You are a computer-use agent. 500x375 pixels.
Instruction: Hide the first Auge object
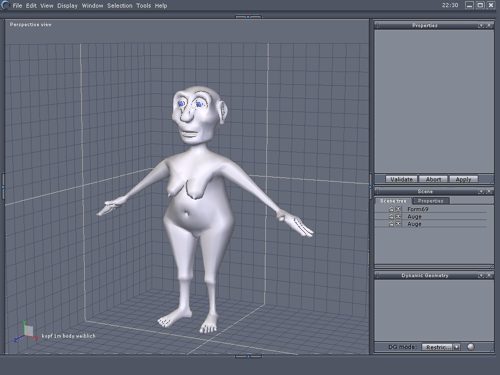398,217
